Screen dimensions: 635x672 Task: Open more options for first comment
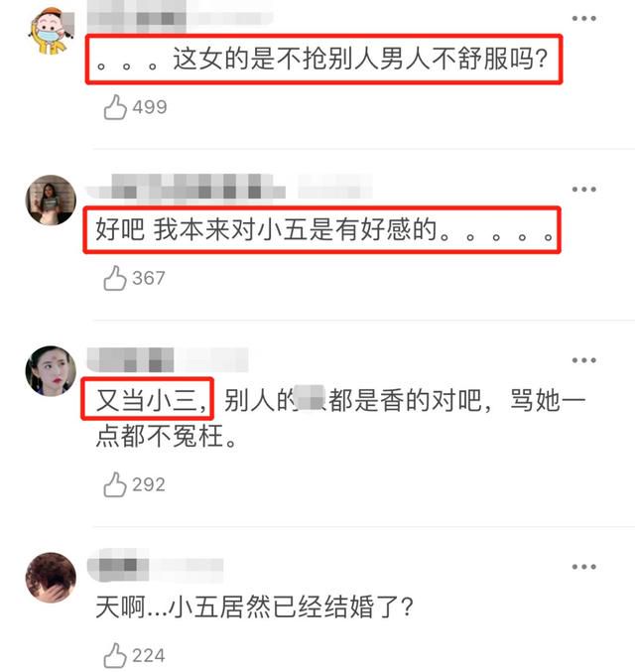584,19
